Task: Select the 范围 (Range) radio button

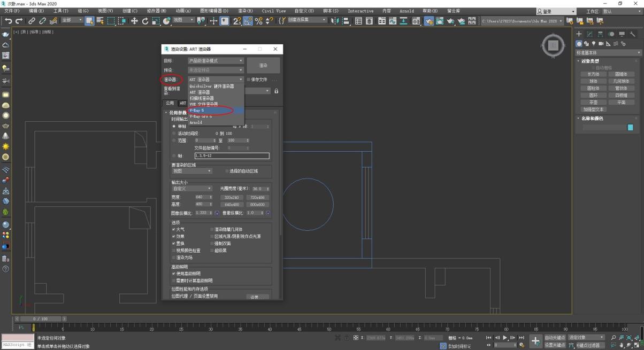Action: pos(174,141)
